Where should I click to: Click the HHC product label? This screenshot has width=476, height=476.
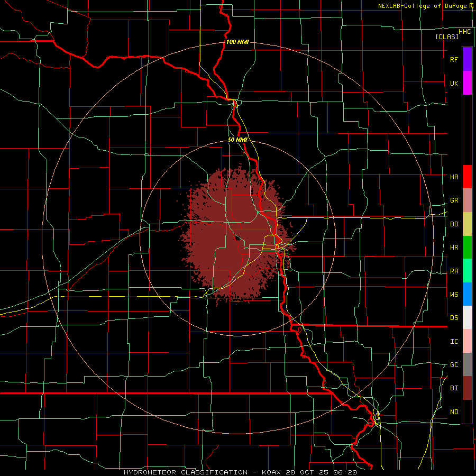pos(464,32)
